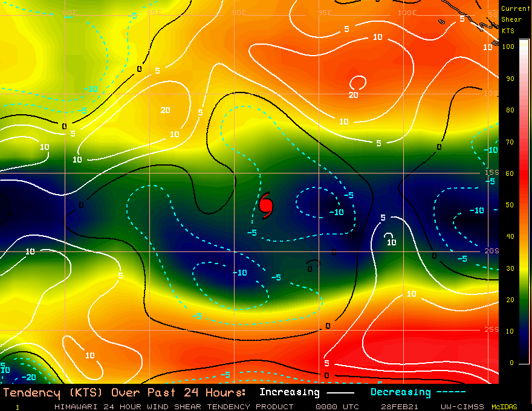Click the 10S latitude label

(491, 93)
